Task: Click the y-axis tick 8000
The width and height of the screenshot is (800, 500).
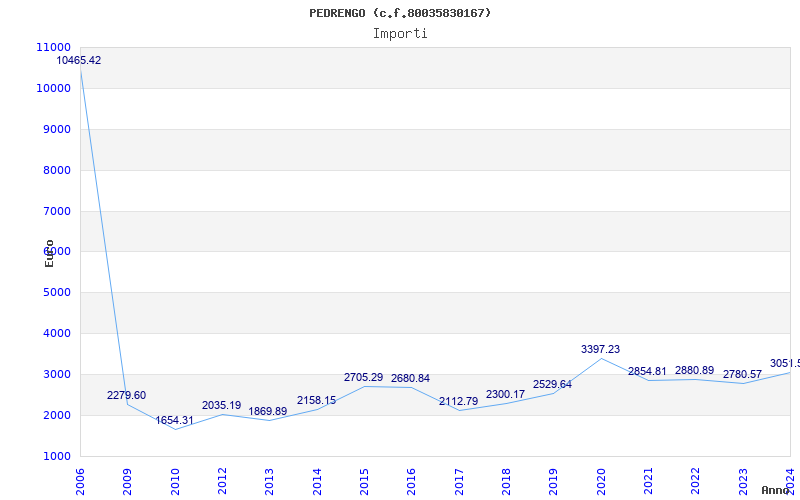Action: pyautogui.click(x=56, y=170)
